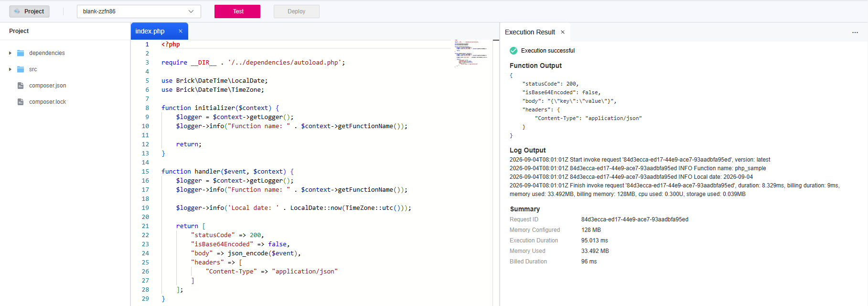Click the Deploy button

tap(296, 11)
